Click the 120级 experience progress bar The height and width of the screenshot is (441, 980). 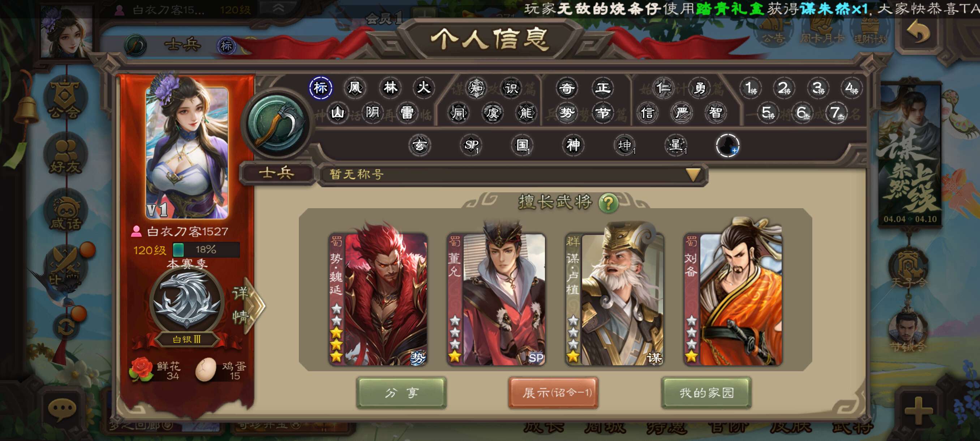coord(206,250)
